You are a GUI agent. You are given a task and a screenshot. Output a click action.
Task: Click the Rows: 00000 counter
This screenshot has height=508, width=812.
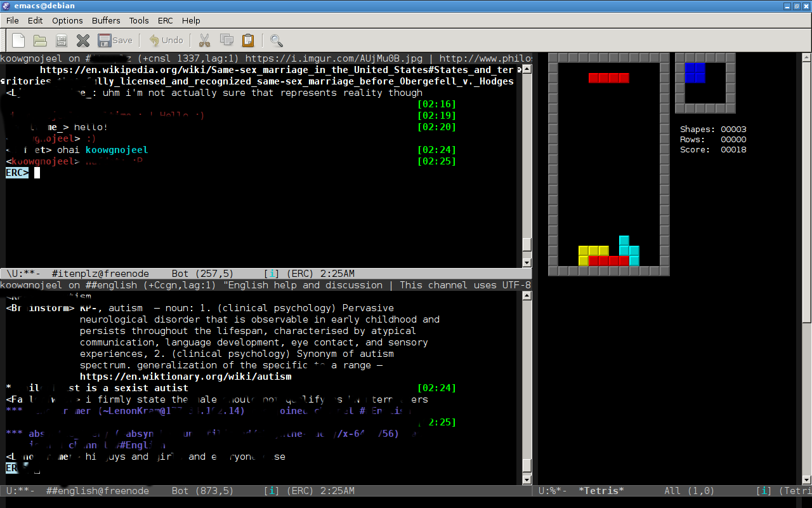tap(713, 139)
